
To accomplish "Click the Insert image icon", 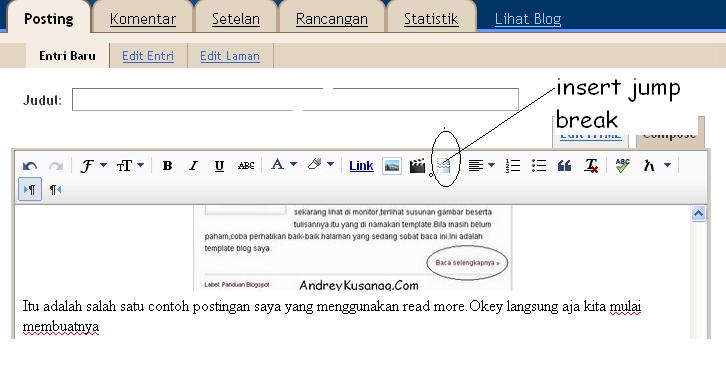I will coord(392,166).
